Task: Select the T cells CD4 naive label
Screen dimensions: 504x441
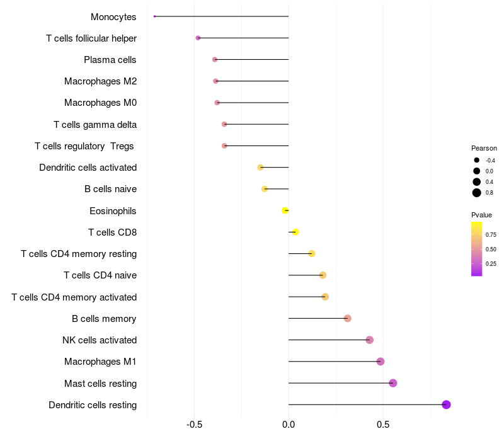Action: pos(100,275)
